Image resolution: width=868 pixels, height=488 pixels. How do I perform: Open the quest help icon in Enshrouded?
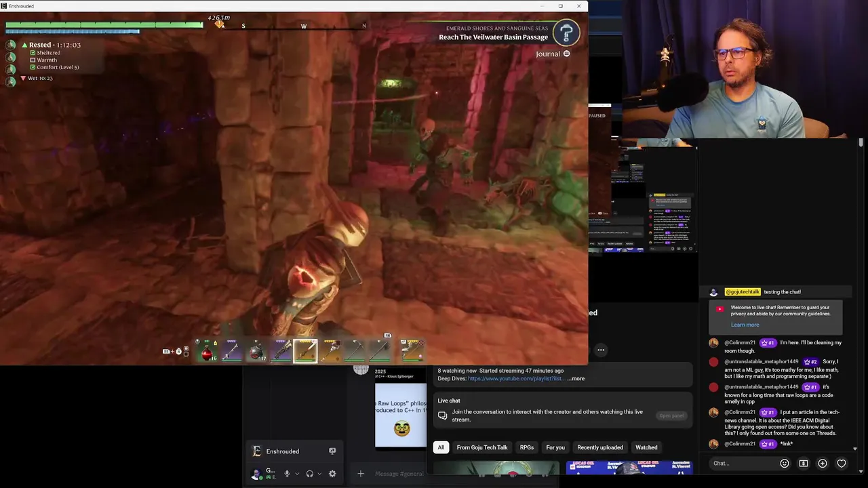[566, 33]
